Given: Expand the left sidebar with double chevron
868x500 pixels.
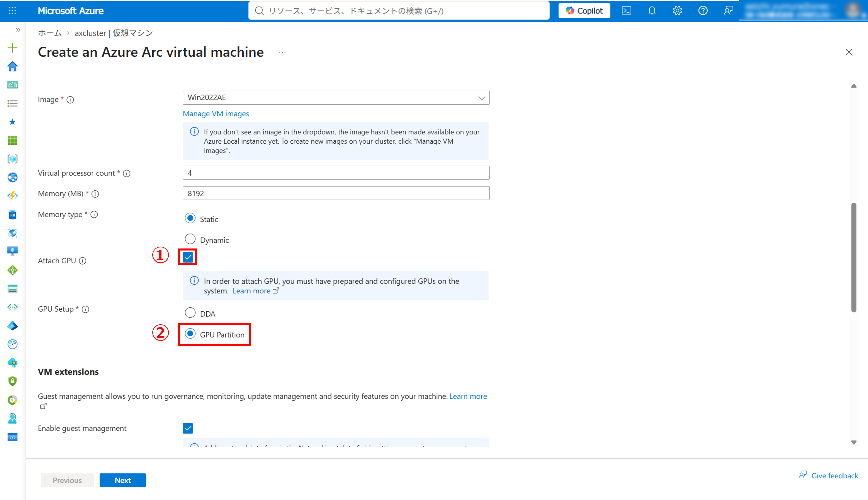Looking at the screenshot, I should [x=18, y=30].
